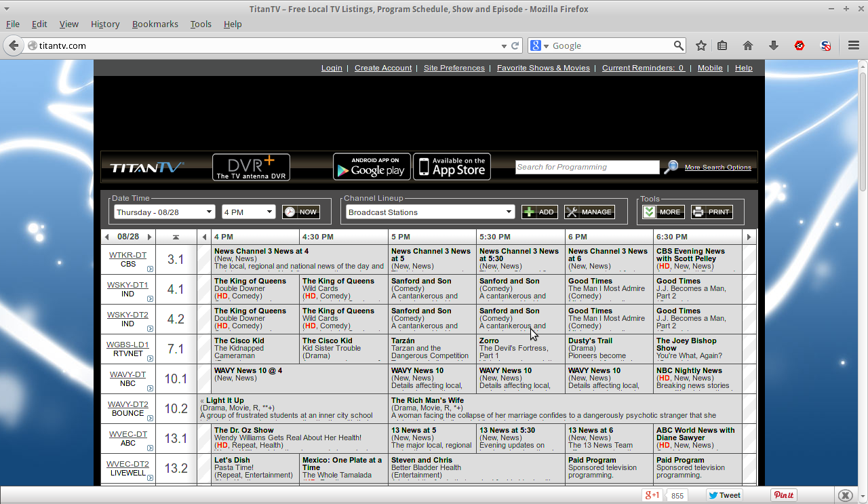
Task: Click the Google +1 button
Action: tap(652, 495)
